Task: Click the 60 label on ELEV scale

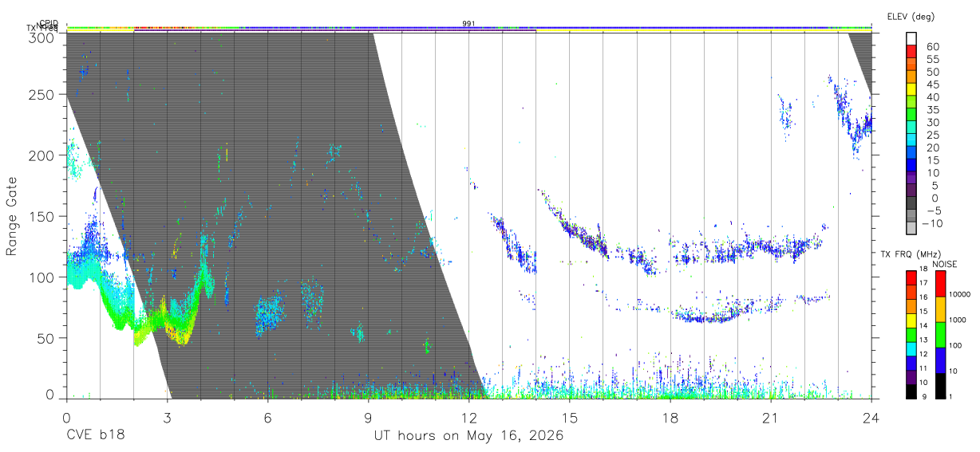Action: click(x=932, y=46)
